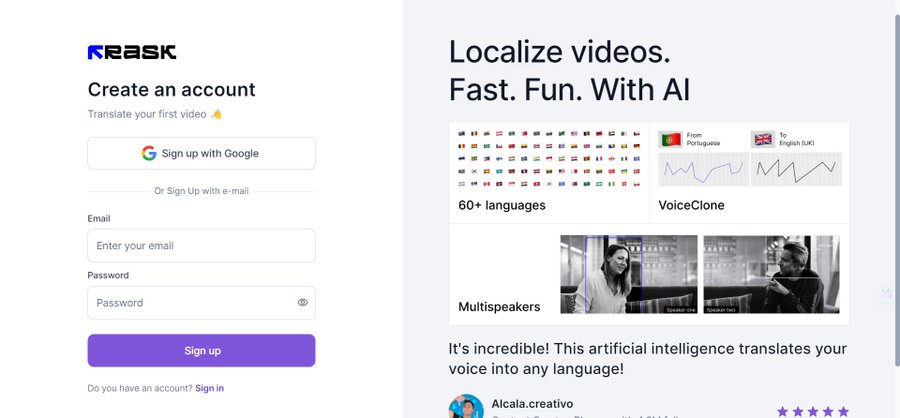
Task: Click the '60+ languages' label
Action: [502, 205]
